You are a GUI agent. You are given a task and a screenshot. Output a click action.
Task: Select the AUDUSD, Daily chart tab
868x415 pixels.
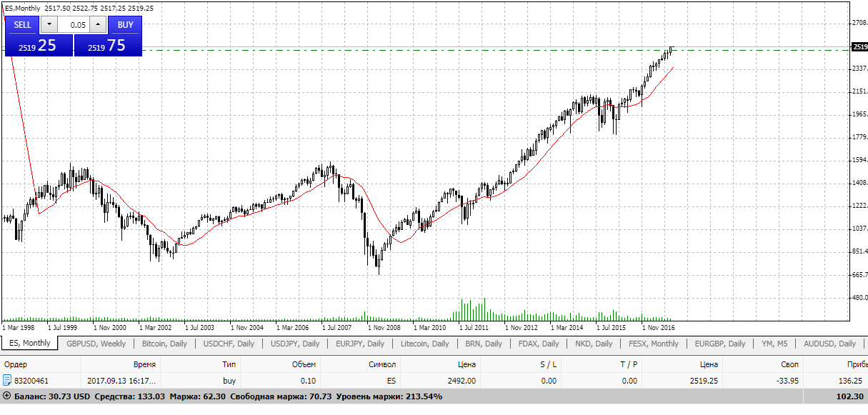coord(829,344)
